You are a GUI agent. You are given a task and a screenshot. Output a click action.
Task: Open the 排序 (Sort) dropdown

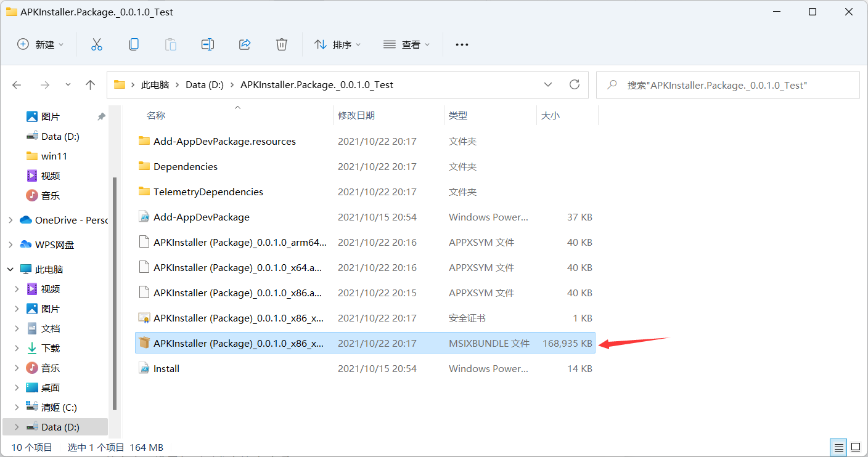click(338, 44)
